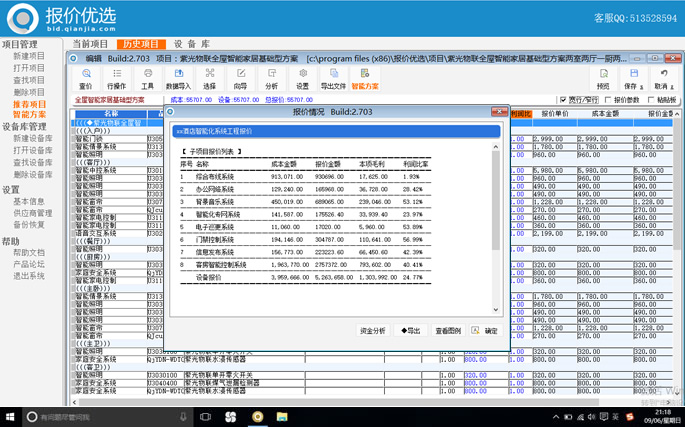The width and height of the screenshot is (685, 427).
Task: Open 推荐项目 in the sidebar
Action: tap(29, 104)
